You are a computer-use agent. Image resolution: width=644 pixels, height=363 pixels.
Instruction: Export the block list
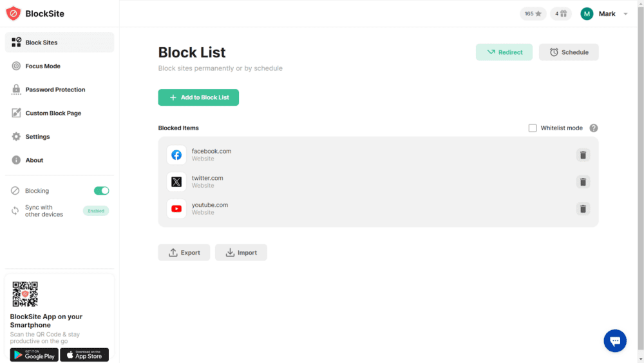184,252
